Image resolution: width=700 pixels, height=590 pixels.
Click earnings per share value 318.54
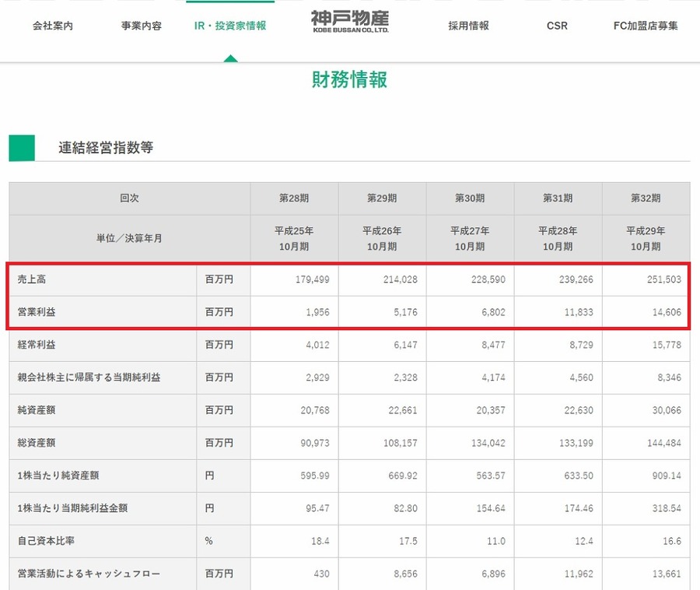(667, 508)
